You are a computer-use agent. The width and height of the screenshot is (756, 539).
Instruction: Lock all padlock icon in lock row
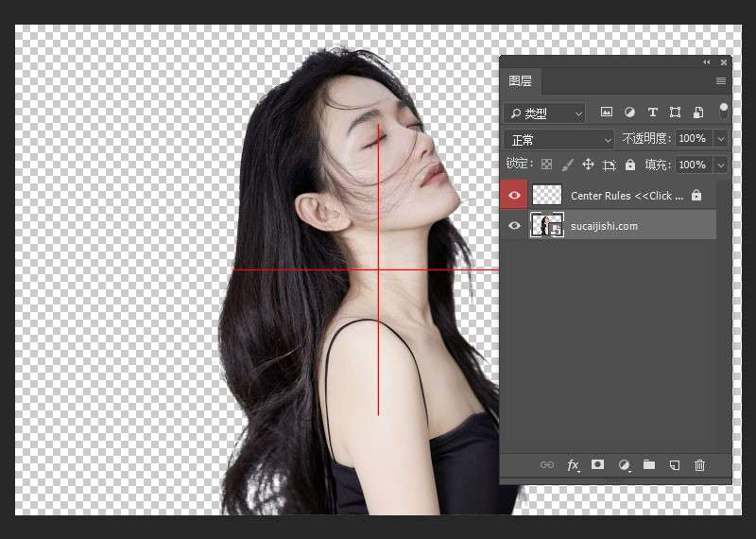[630, 165]
